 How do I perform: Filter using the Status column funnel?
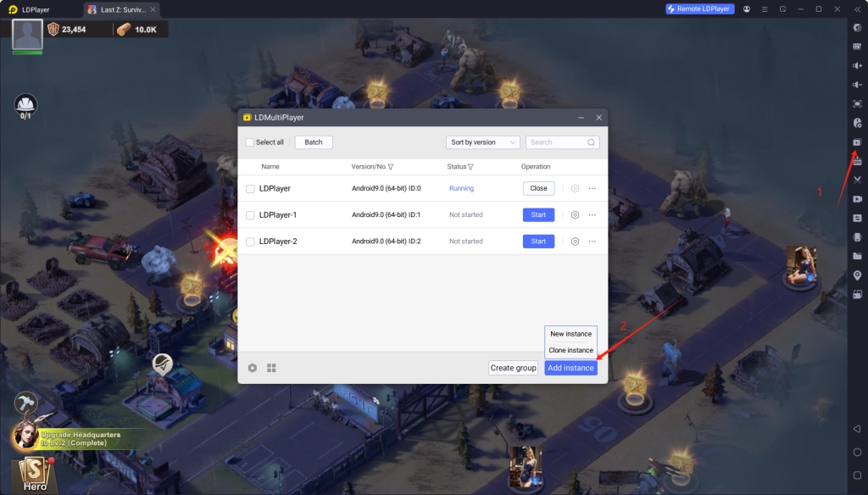470,167
